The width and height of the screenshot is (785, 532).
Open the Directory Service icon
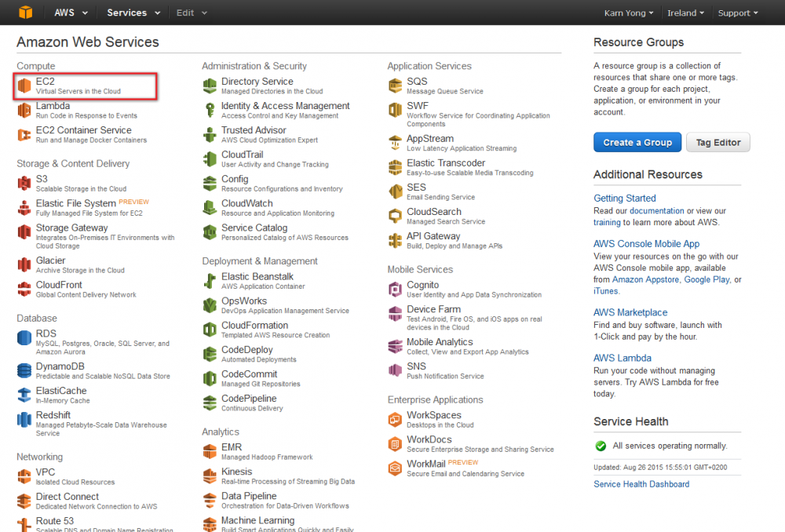click(x=210, y=86)
